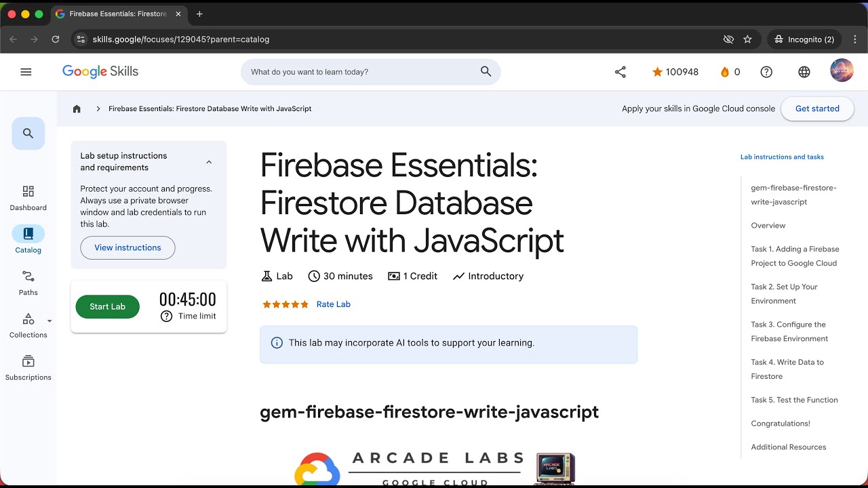
Task: Open Chrome three-dot menu
Action: coord(856,39)
